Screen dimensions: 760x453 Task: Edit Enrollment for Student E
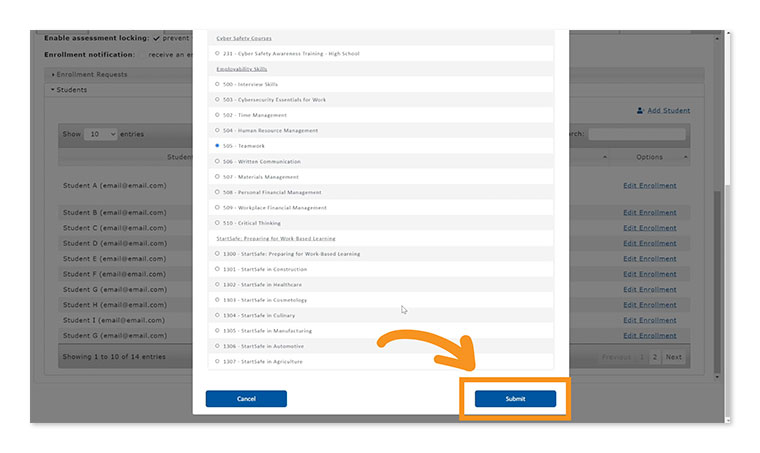tap(649, 259)
